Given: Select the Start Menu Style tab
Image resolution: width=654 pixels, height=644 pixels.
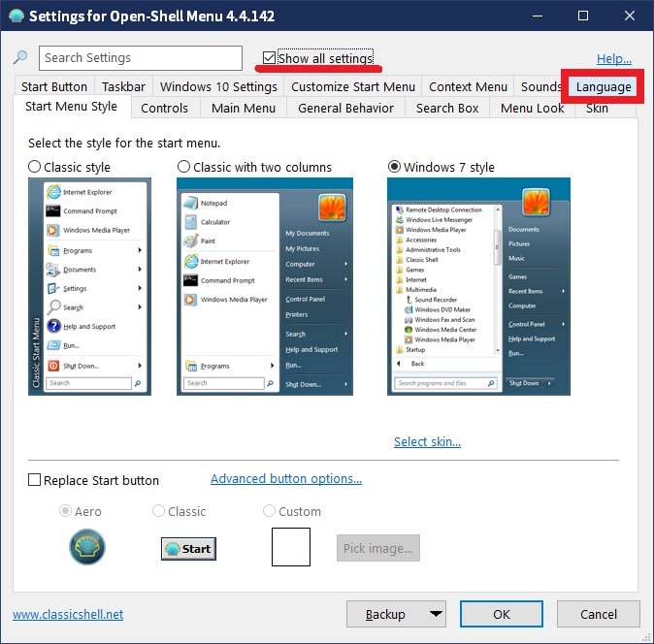Looking at the screenshot, I should click(72, 107).
